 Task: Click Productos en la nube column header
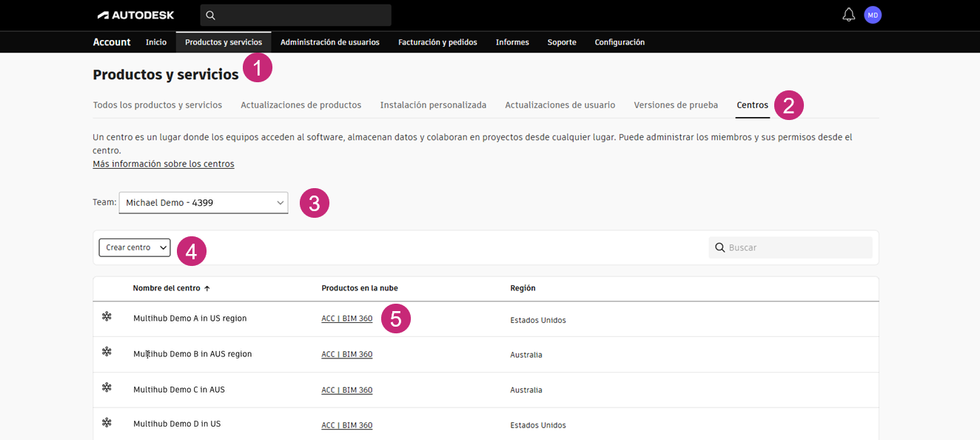tap(360, 288)
